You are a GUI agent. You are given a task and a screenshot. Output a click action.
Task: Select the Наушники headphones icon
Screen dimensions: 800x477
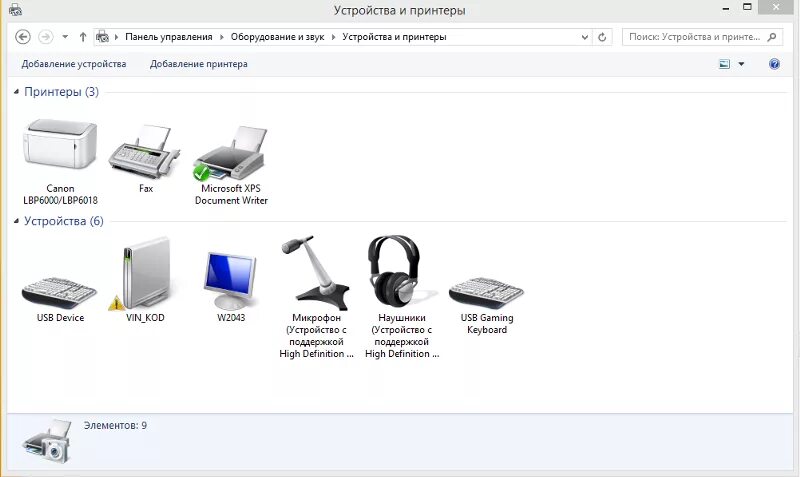point(402,271)
